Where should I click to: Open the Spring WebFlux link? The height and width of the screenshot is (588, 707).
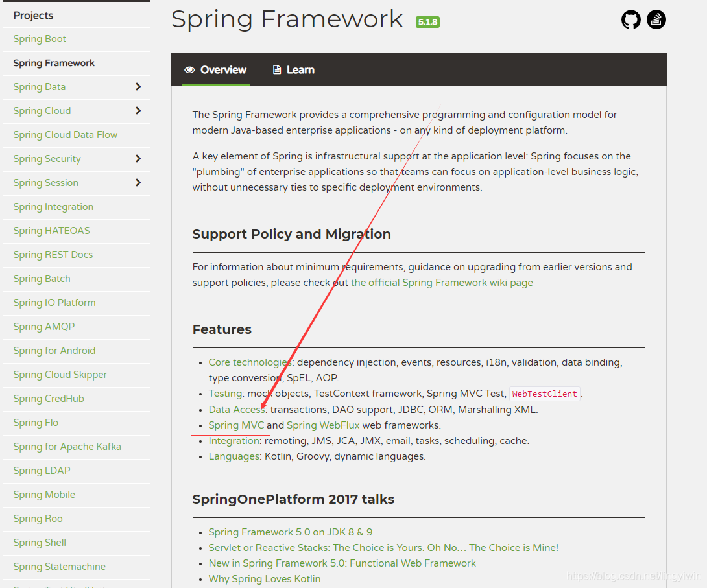(x=323, y=425)
